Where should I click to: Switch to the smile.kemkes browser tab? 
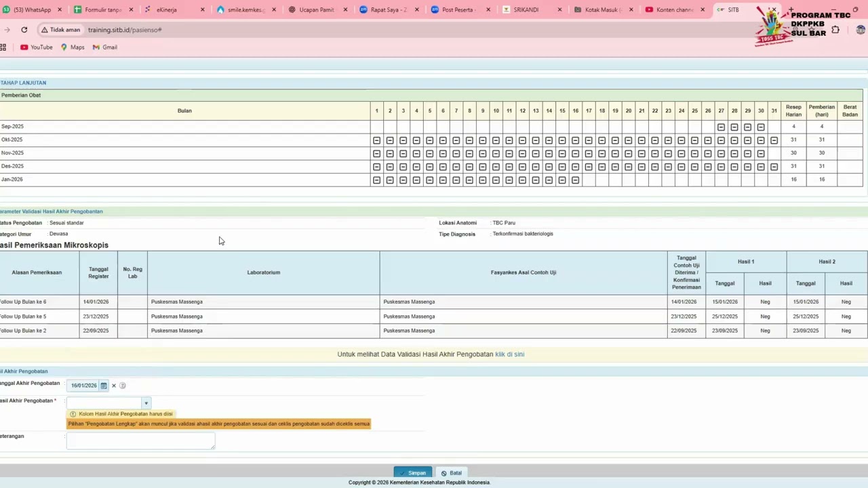[x=245, y=10]
